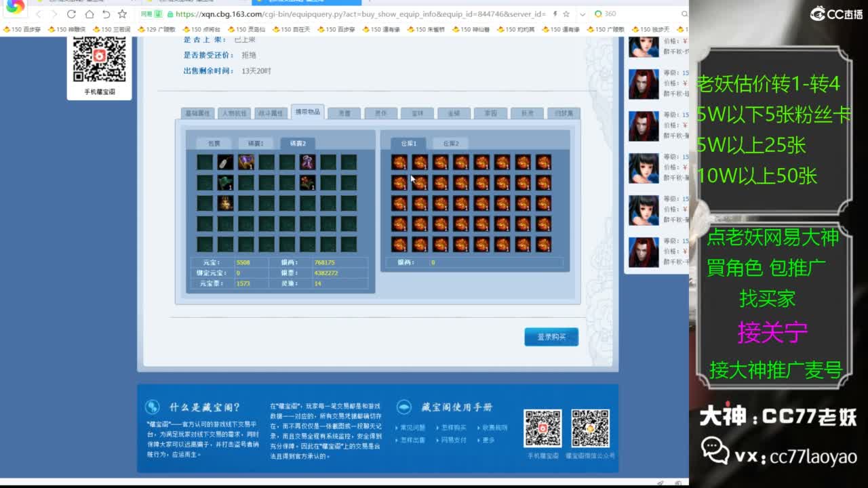Click the purple flower item in 锦囊2
The width and height of the screenshot is (868, 488).
308,162
